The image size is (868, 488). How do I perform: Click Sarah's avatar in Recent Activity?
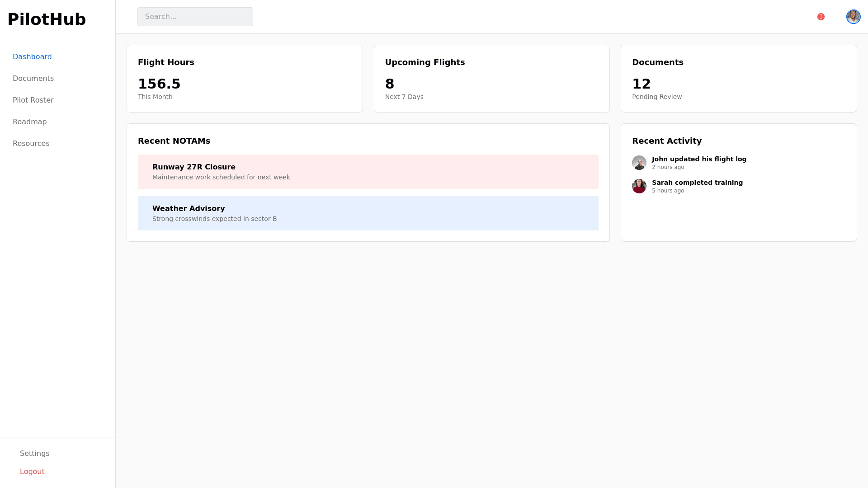coord(639,186)
